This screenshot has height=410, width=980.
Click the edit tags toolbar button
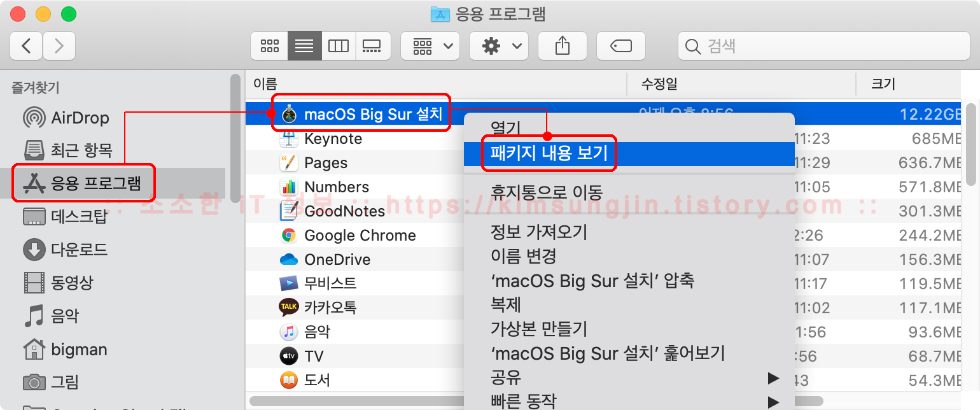620,46
